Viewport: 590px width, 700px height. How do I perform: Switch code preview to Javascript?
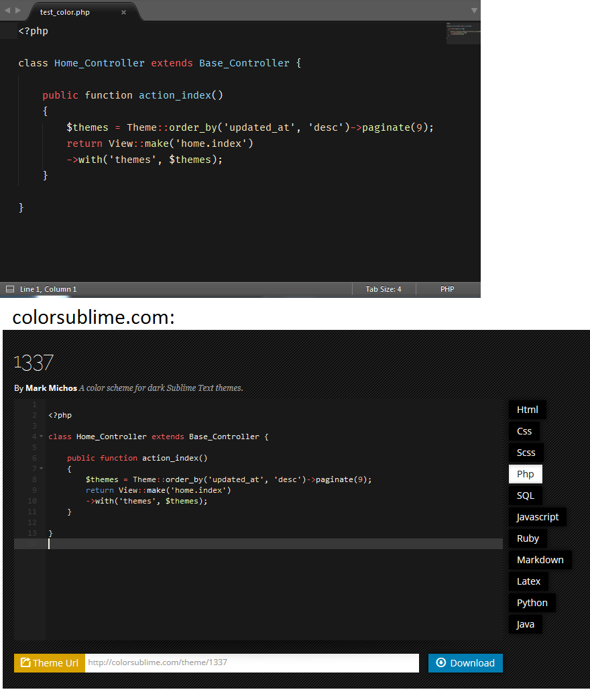point(538,516)
